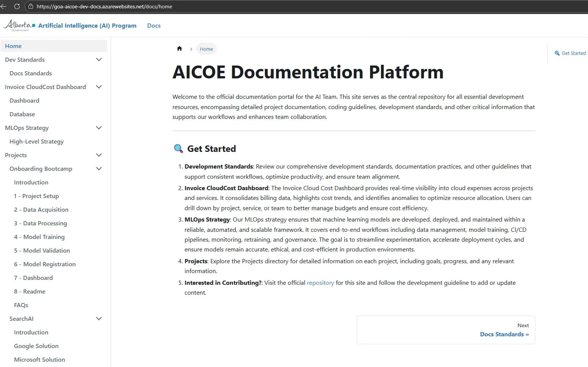Open the Docs menu item
588x367 pixels.
coord(154,25)
